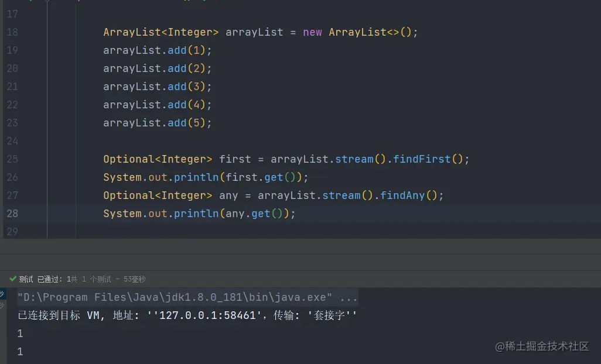Click the arrayList.add(5) statement
The height and width of the screenshot is (364, 601).
(157, 123)
